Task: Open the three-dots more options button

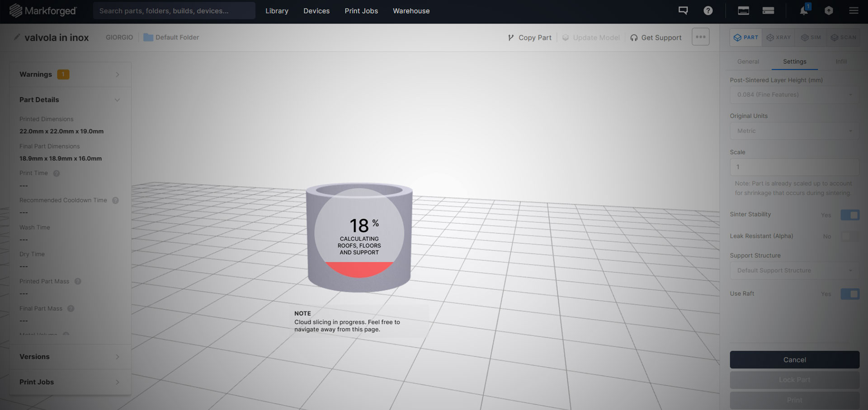Action: pyautogui.click(x=701, y=37)
